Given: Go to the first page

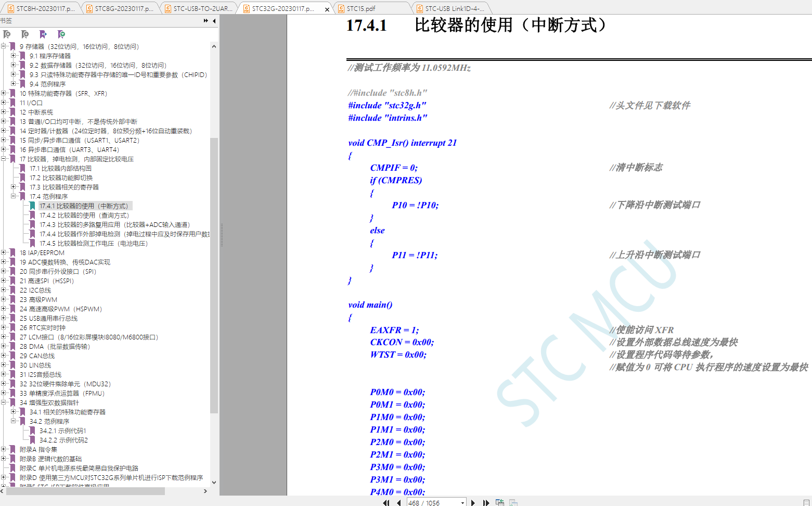Looking at the screenshot, I should coord(386,502).
